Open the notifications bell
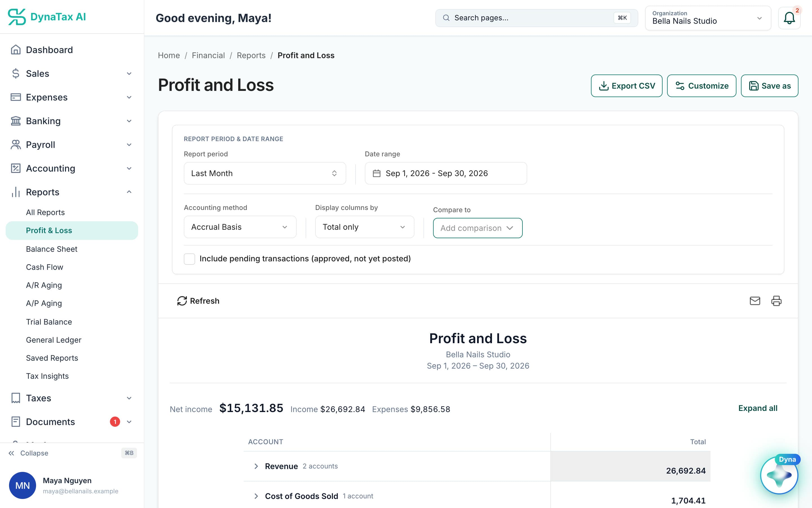Viewport: 812px width, 508px height. tap(789, 18)
